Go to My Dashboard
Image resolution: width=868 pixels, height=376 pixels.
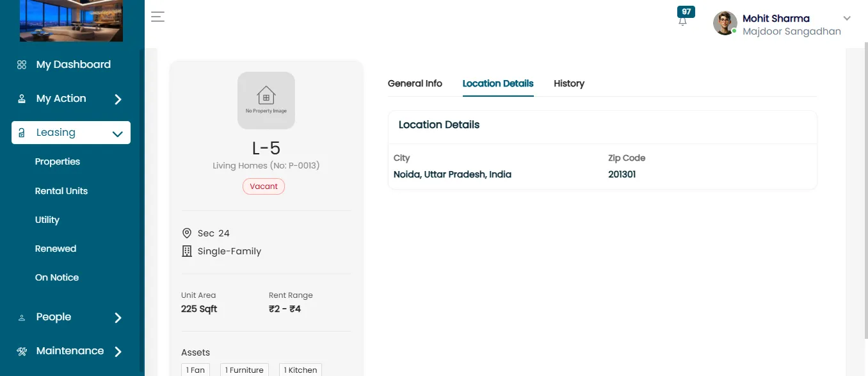click(x=74, y=65)
